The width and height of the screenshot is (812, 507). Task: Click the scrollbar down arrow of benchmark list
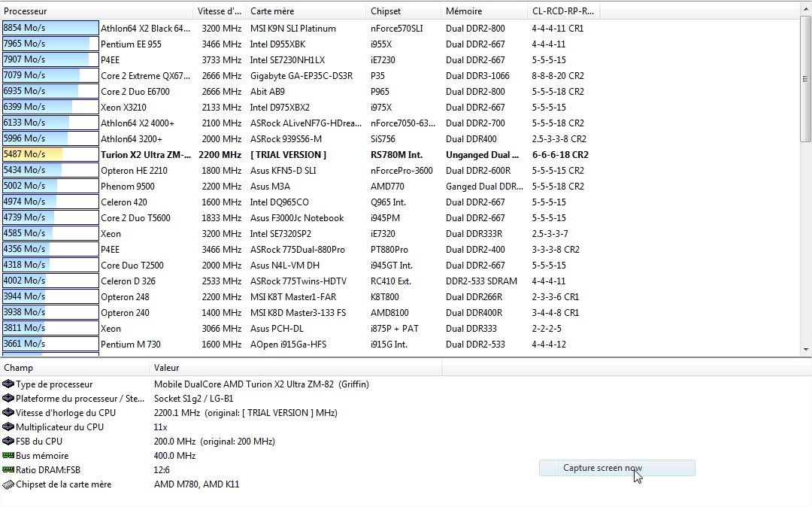[805, 350]
